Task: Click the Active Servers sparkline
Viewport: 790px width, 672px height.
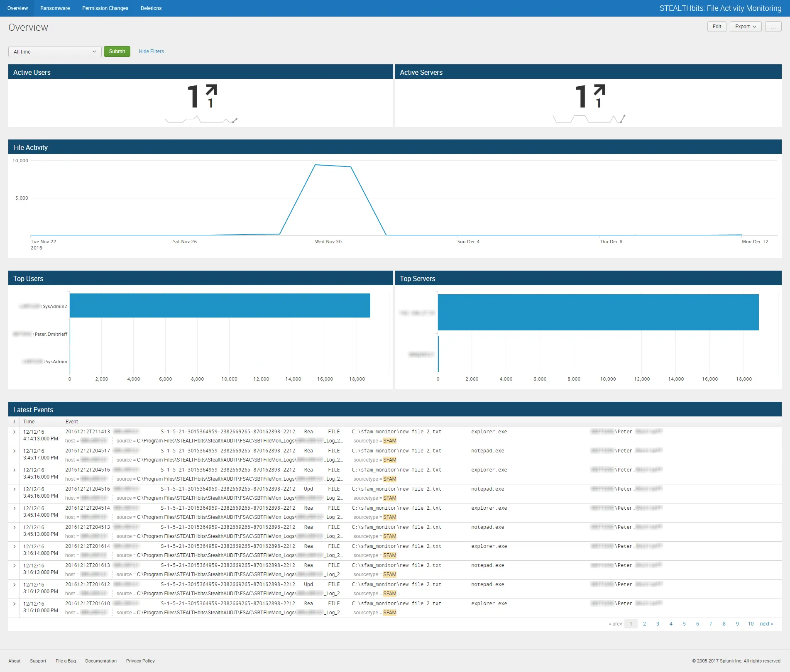Action: (589, 119)
